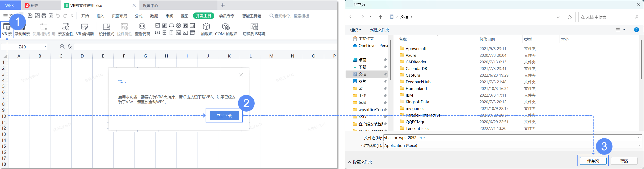644x169 pixels.
Task: Insert a text box control from ribbon
Action: click(x=165, y=26)
